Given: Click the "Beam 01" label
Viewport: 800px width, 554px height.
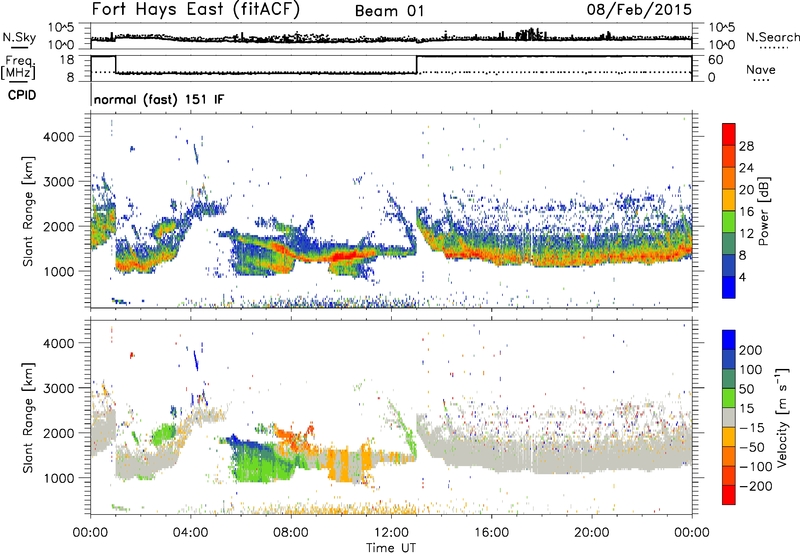Looking at the screenshot, I should pyautogui.click(x=389, y=11).
